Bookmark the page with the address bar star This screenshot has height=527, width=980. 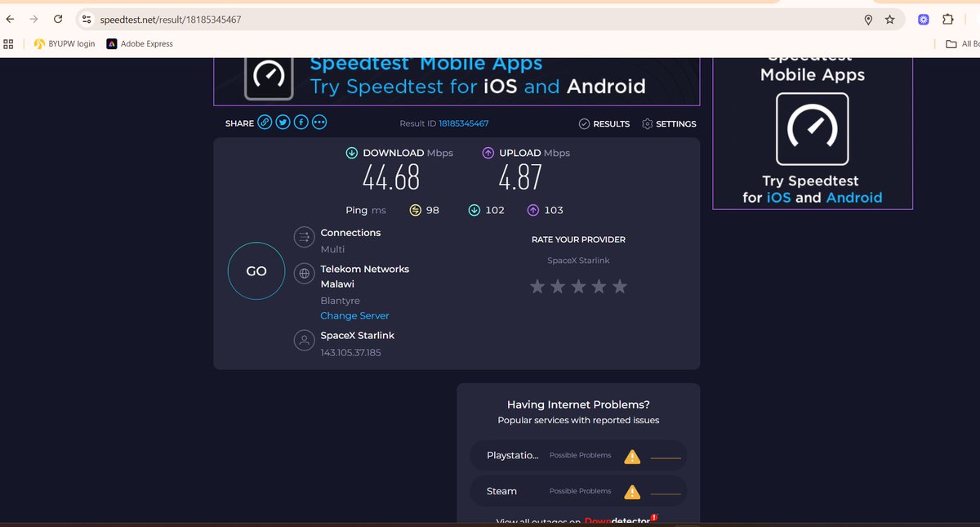pos(889,19)
